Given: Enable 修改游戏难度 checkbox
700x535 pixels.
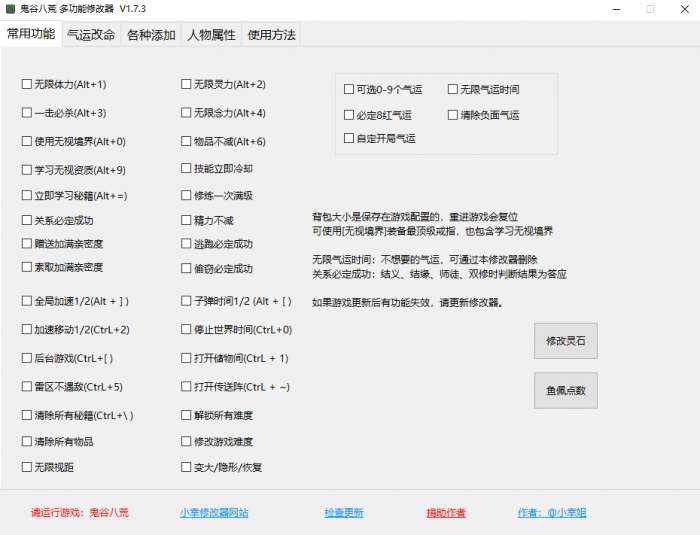Looking at the screenshot, I should (x=217, y=442).
